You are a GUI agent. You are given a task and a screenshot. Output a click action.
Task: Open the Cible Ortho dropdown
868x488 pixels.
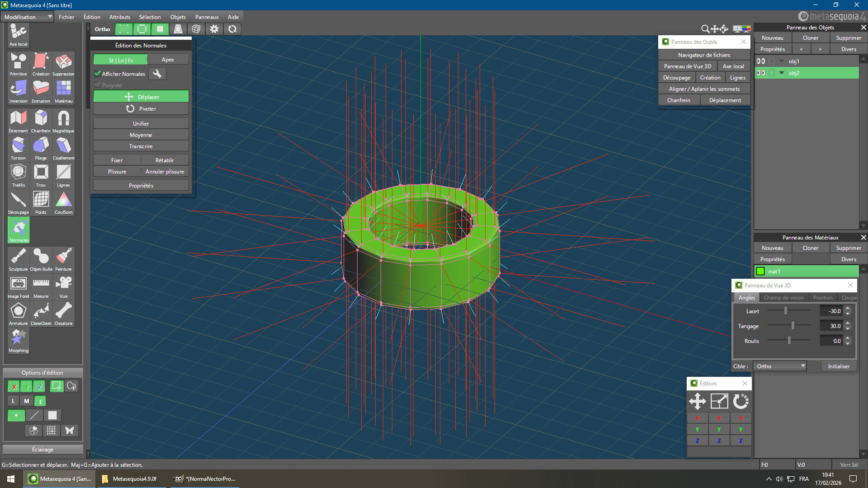pos(780,366)
